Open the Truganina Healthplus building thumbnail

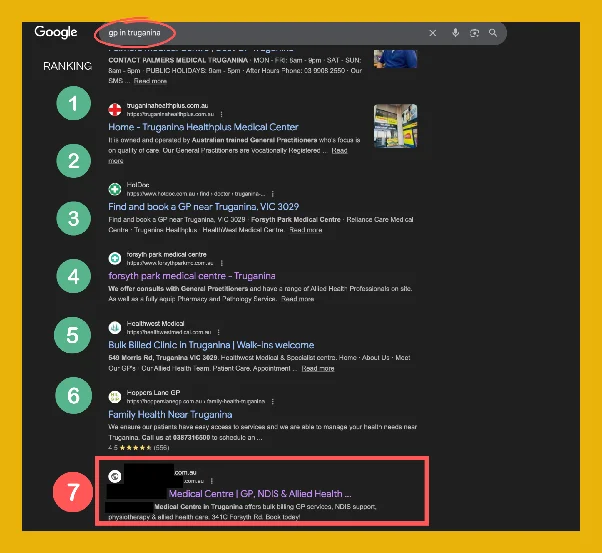point(395,126)
